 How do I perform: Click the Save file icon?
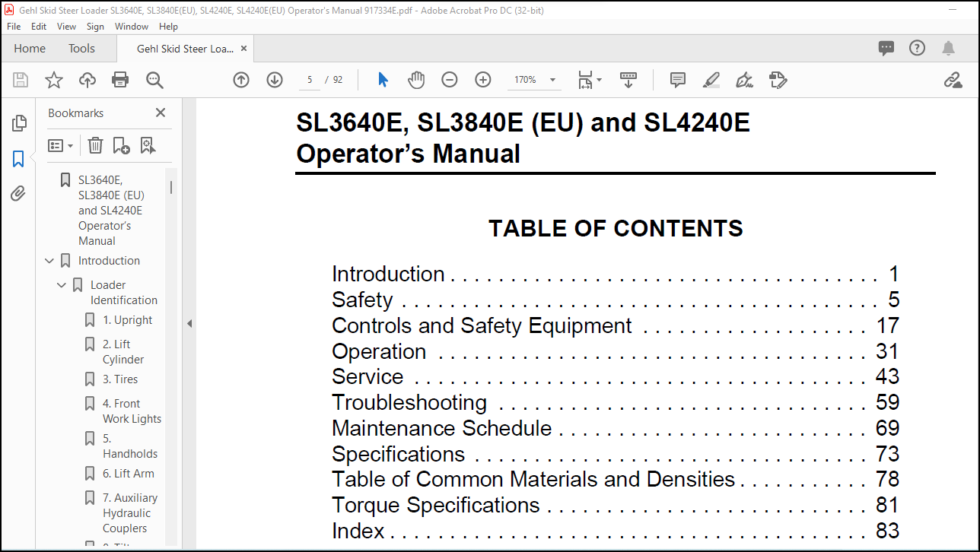[21, 80]
